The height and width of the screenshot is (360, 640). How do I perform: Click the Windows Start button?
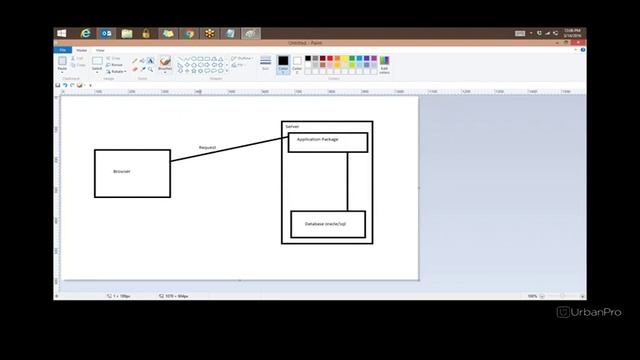coord(62,33)
